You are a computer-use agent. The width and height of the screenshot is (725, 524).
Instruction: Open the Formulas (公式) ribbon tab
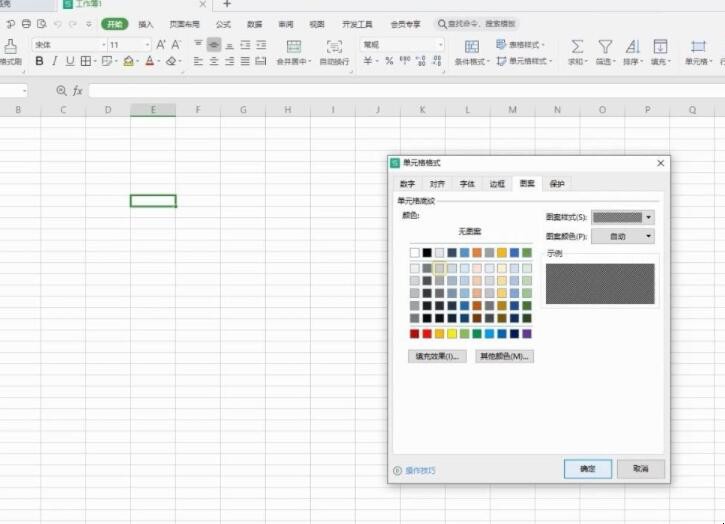223,24
